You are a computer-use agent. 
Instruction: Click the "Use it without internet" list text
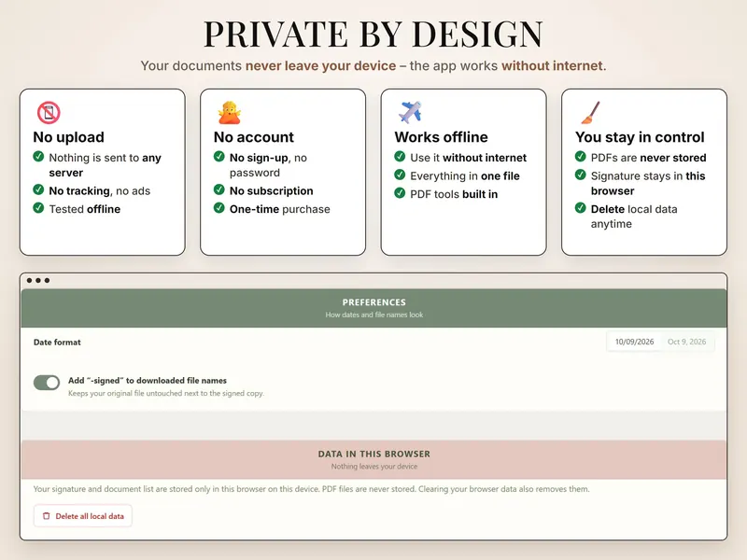click(x=469, y=158)
